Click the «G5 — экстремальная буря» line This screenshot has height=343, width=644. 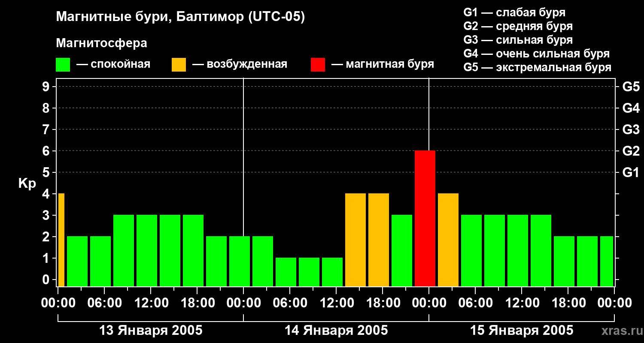click(x=538, y=68)
